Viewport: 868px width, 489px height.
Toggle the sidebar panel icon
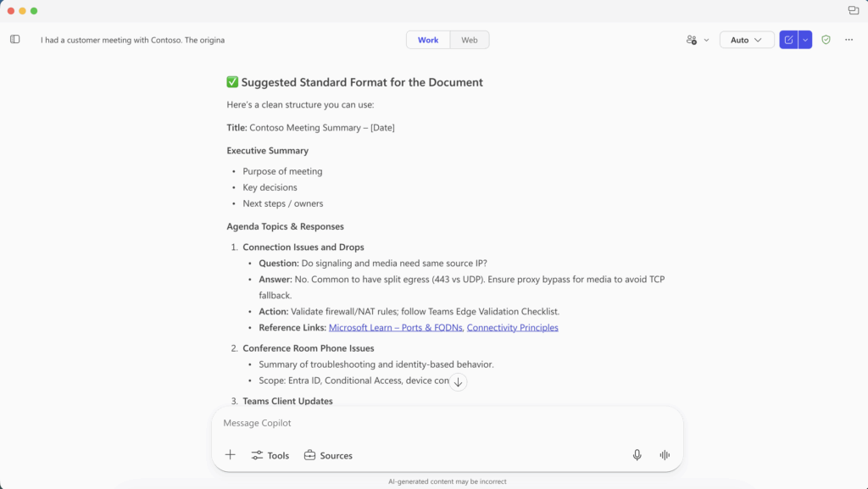pyautogui.click(x=15, y=39)
